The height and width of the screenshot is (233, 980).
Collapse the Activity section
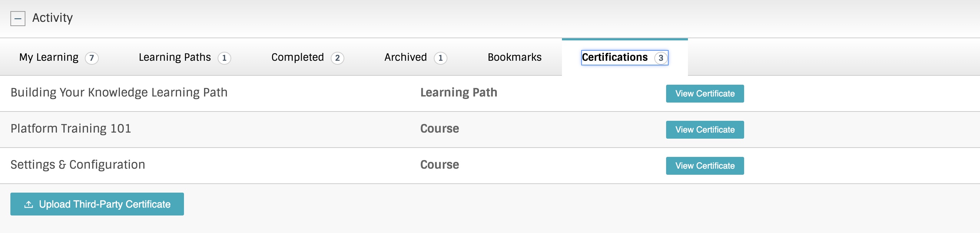[18, 18]
